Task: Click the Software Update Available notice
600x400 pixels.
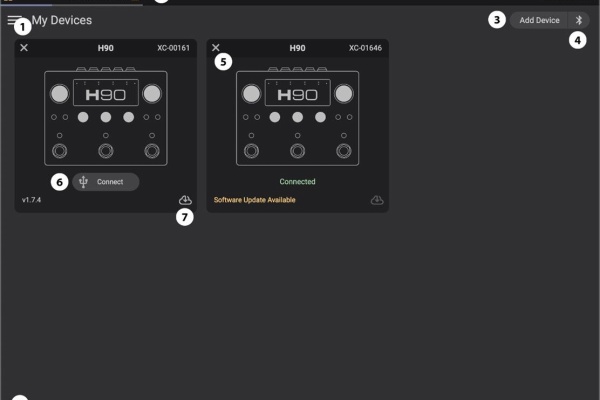Action: tap(254, 200)
